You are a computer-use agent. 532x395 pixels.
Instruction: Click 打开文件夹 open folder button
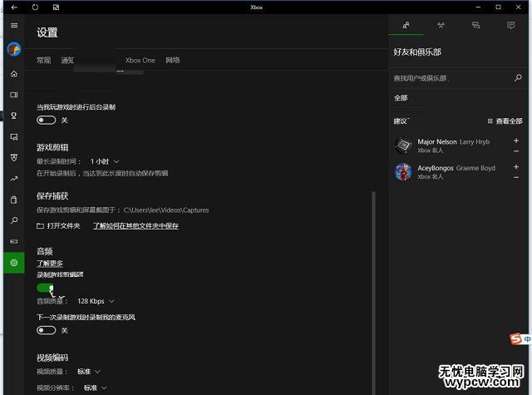[x=58, y=225]
